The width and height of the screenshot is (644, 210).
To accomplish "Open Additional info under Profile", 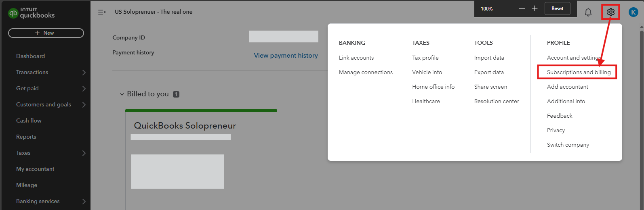I will [566, 101].
